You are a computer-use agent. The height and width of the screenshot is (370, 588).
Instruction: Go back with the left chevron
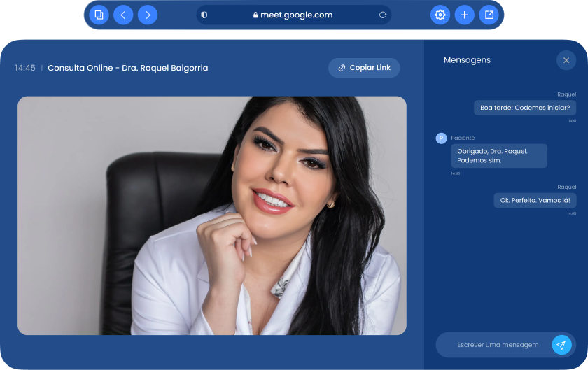coord(123,15)
